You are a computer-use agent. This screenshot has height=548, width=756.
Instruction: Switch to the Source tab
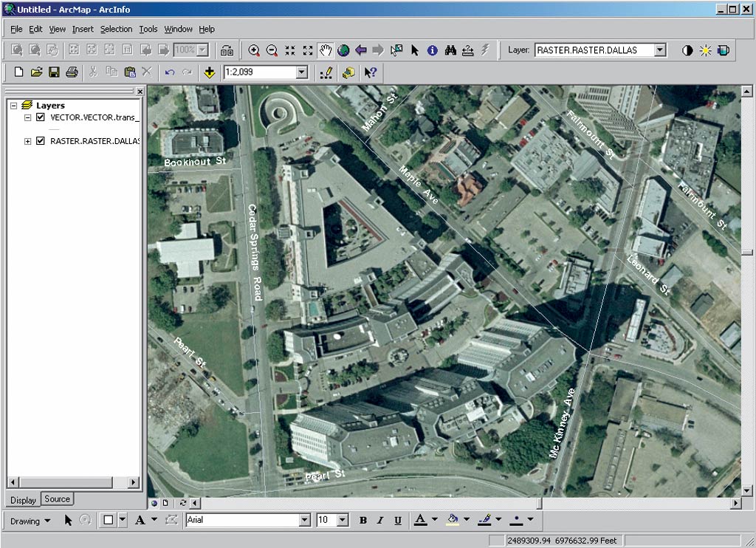tap(57, 499)
